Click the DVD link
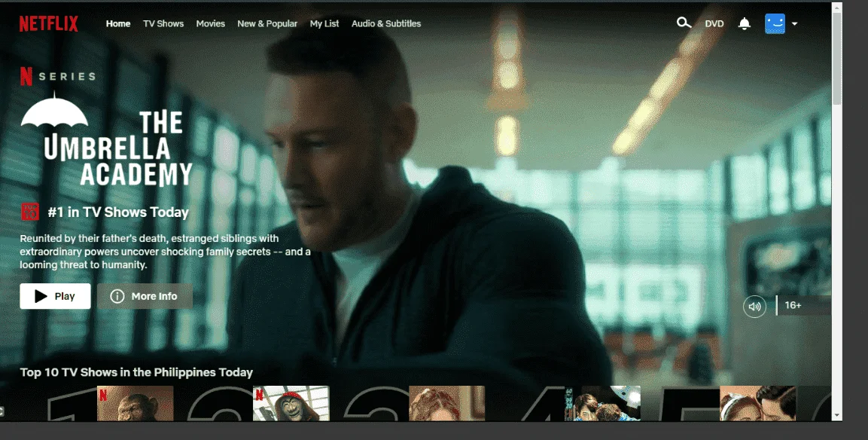 tap(714, 24)
